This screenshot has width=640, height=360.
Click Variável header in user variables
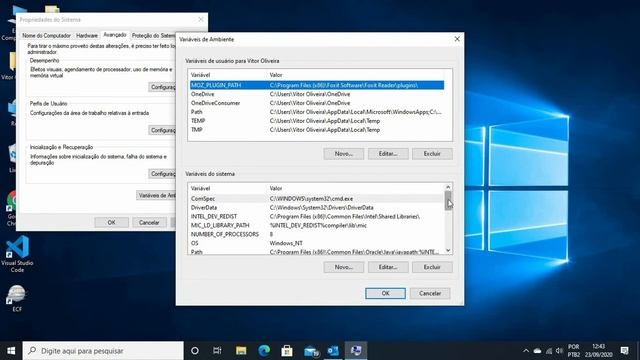coord(200,75)
